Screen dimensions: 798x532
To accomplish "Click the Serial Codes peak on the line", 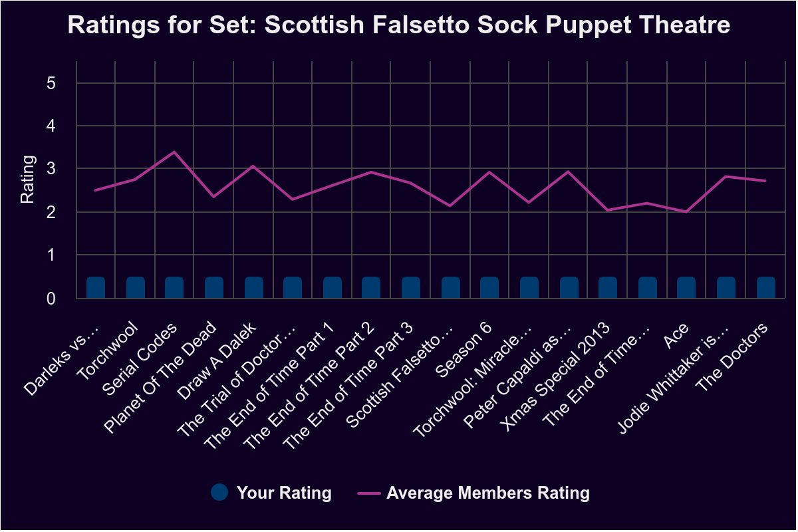I will (x=174, y=152).
